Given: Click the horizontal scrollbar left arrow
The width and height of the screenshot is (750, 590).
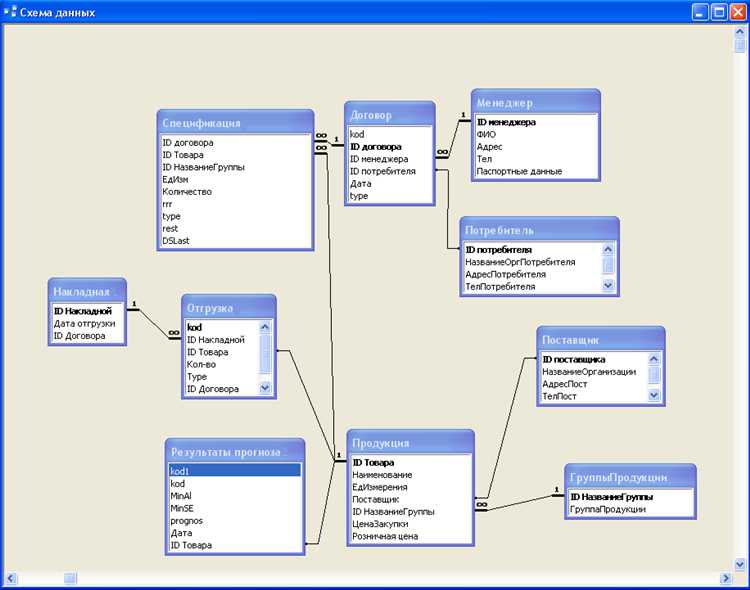Looking at the screenshot, I should point(11,578).
